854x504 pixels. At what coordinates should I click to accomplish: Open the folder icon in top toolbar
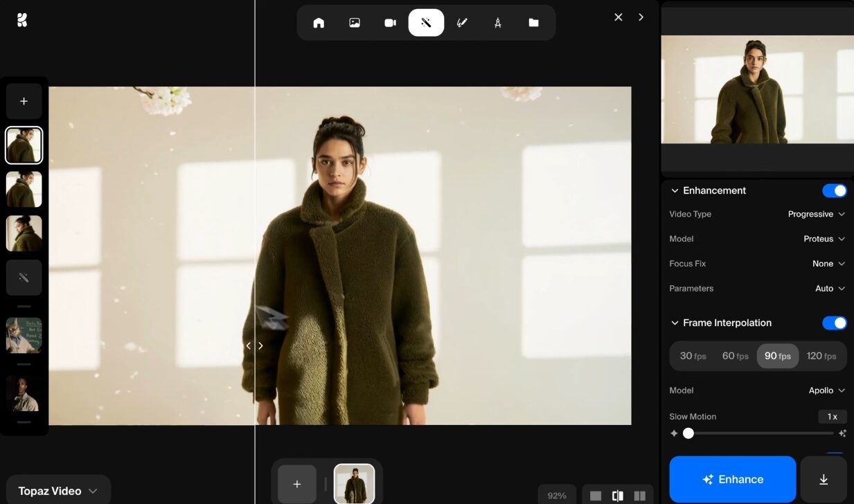533,23
